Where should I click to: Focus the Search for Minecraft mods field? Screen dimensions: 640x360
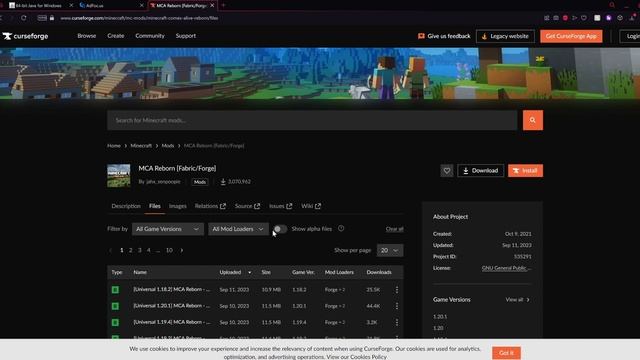312,120
